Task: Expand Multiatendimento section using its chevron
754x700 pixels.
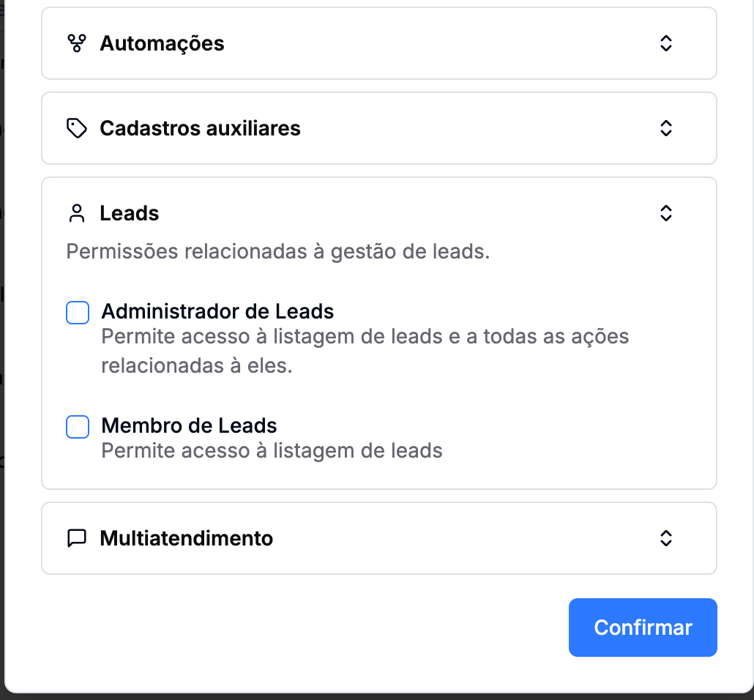Action: 665,539
